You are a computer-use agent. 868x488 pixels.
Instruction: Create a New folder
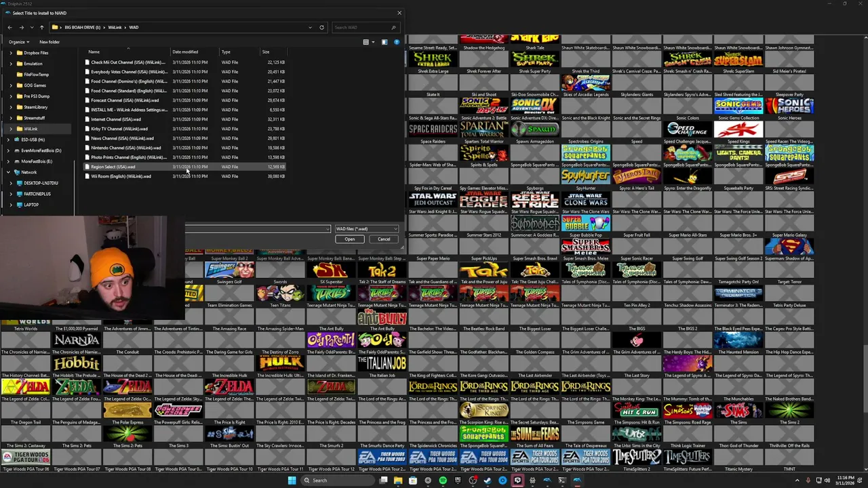50,42
